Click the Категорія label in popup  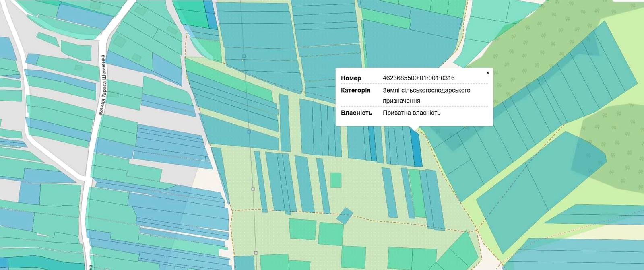(x=355, y=90)
